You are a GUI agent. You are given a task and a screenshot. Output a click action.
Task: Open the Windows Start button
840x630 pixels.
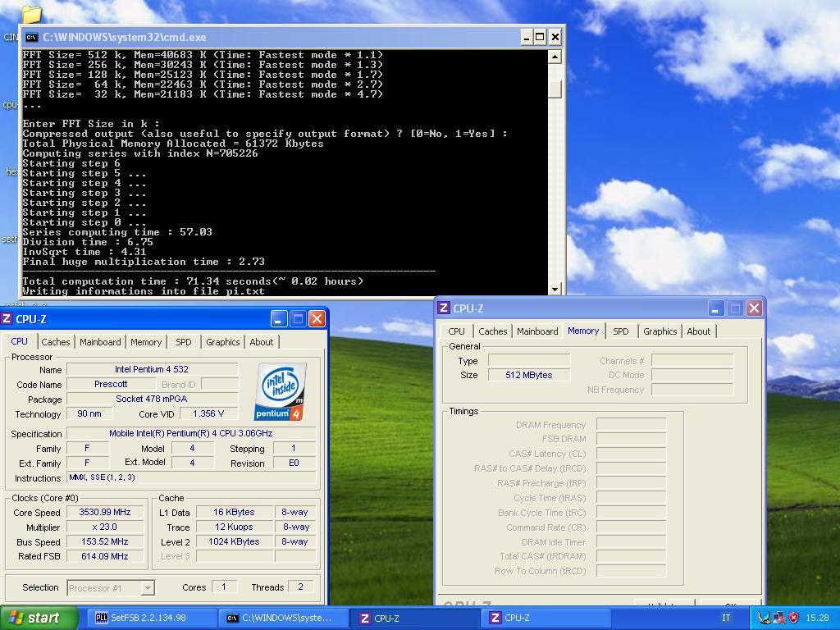[39, 619]
